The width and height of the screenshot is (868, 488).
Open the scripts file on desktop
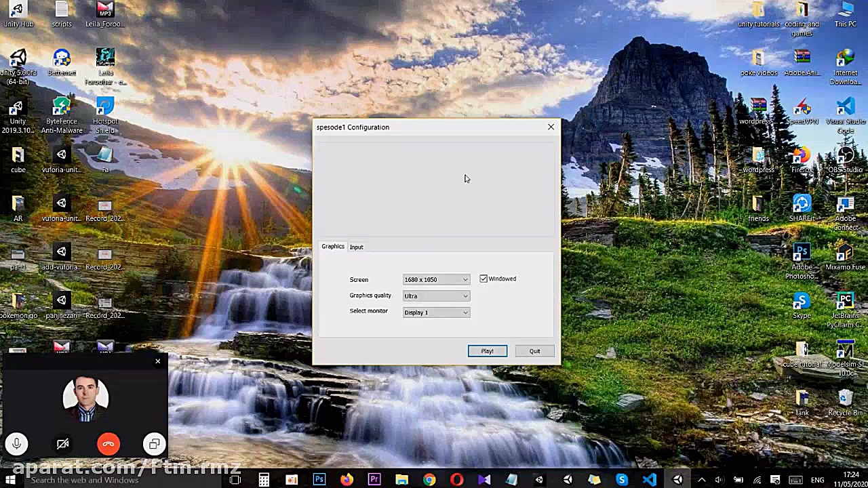[x=62, y=15]
